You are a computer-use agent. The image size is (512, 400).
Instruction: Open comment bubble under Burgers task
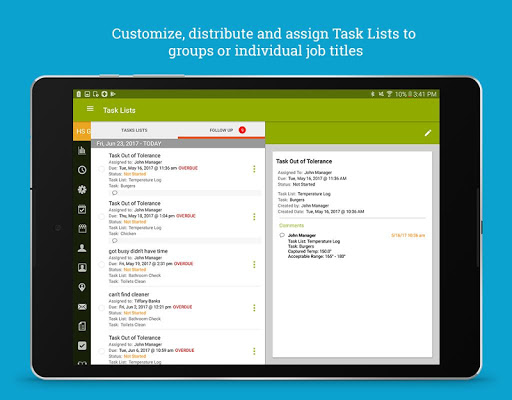coord(115,193)
